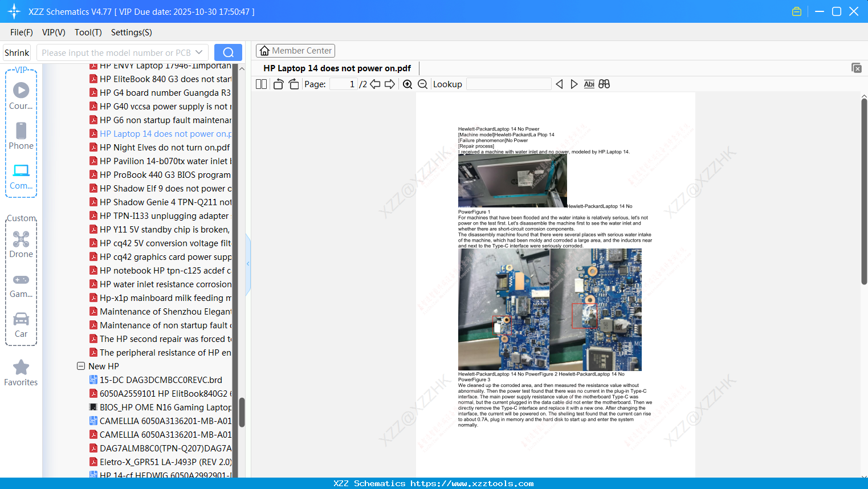
Task: Go to next page with right arrow
Action: click(390, 84)
